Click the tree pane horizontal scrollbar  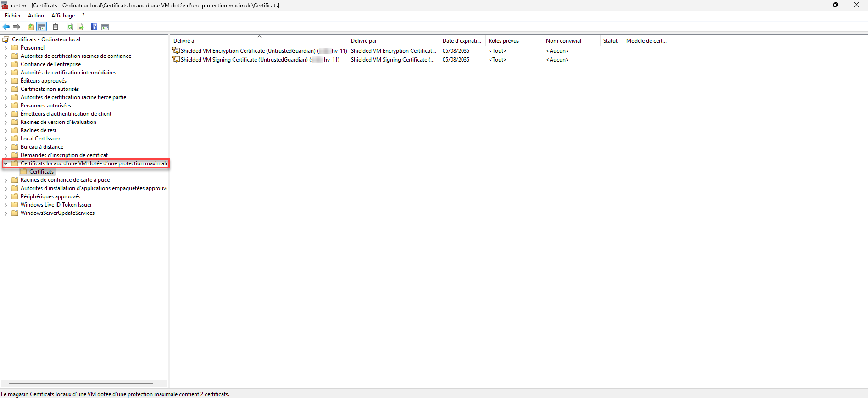(x=81, y=384)
